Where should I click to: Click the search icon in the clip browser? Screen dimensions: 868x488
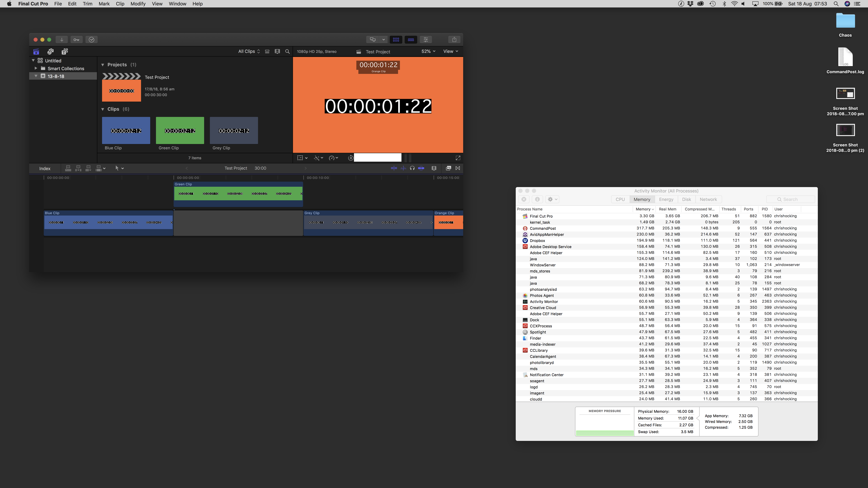point(287,51)
